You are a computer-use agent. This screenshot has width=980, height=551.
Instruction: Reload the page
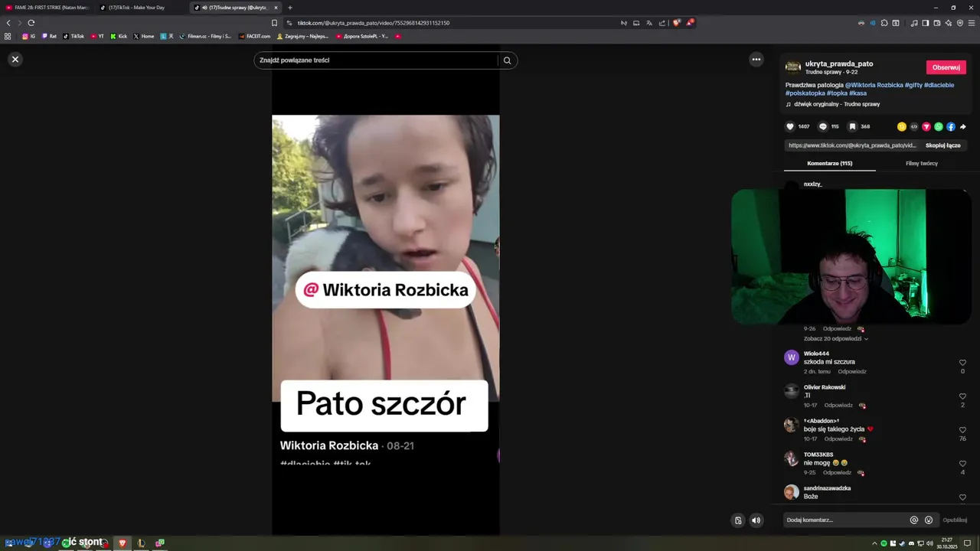pos(31,23)
